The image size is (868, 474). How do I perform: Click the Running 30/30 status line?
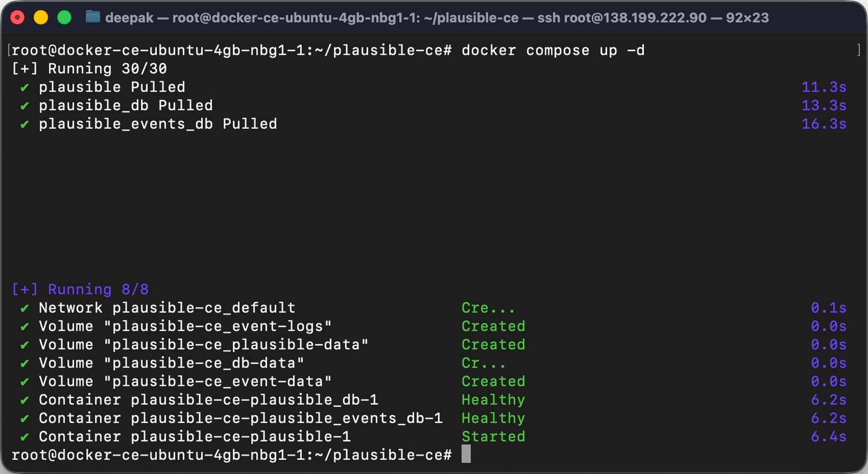(87, 68)
